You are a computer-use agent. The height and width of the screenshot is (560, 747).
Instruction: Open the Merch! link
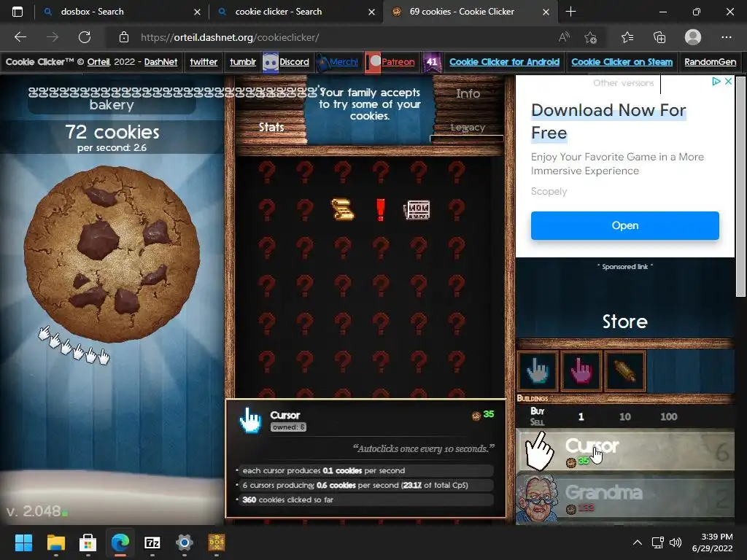pos(344,62)
